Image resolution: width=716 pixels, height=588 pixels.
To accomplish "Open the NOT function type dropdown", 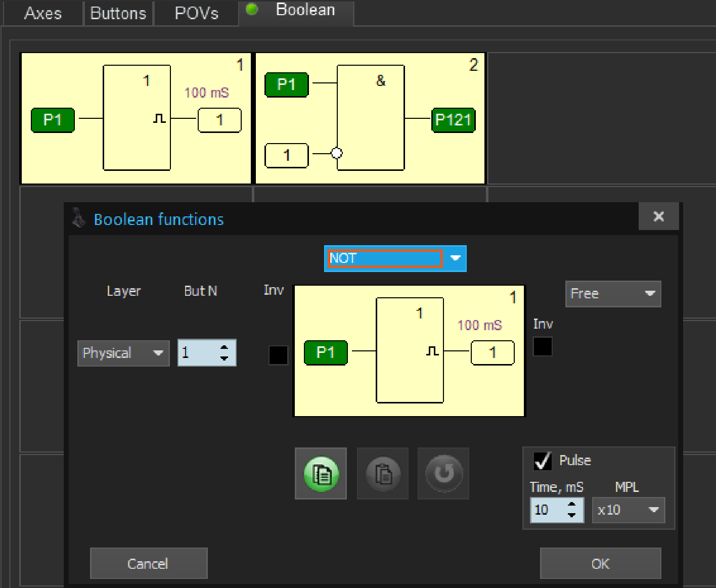I will [395, 258].
